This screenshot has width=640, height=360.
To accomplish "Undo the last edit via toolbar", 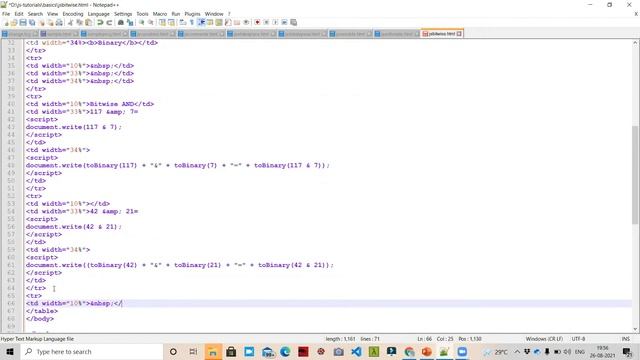I will [100, 22].
